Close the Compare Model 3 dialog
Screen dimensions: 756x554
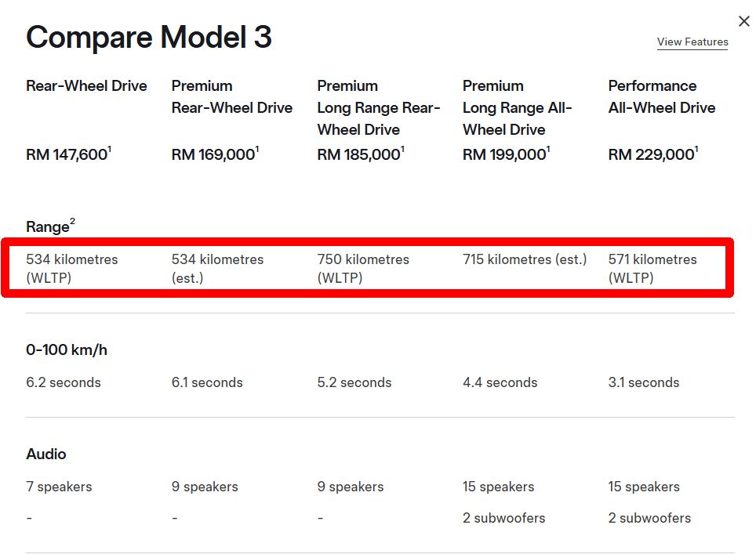(x=744, y=21)
